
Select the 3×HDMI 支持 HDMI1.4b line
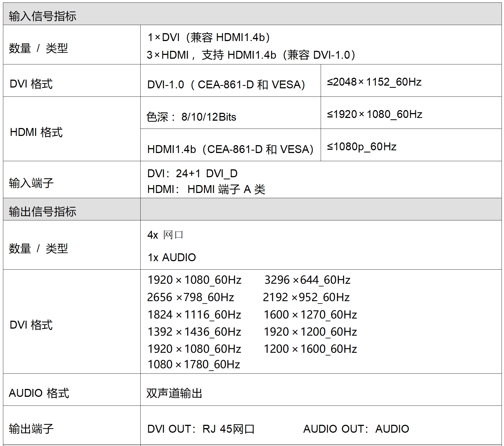click(251, 55)
